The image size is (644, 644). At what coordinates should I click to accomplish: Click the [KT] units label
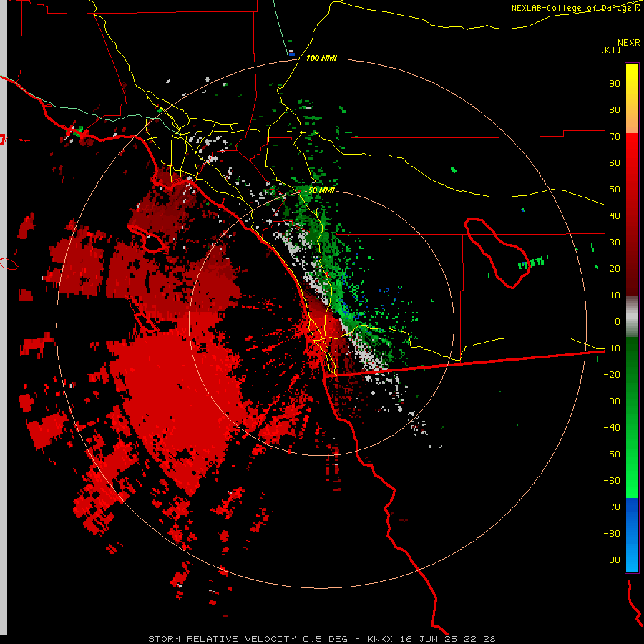[x=611, y=49]
